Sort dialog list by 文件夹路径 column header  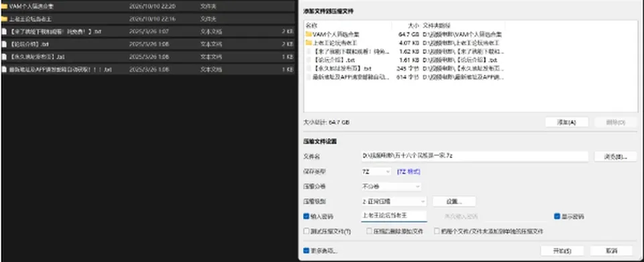coord(436,26)
